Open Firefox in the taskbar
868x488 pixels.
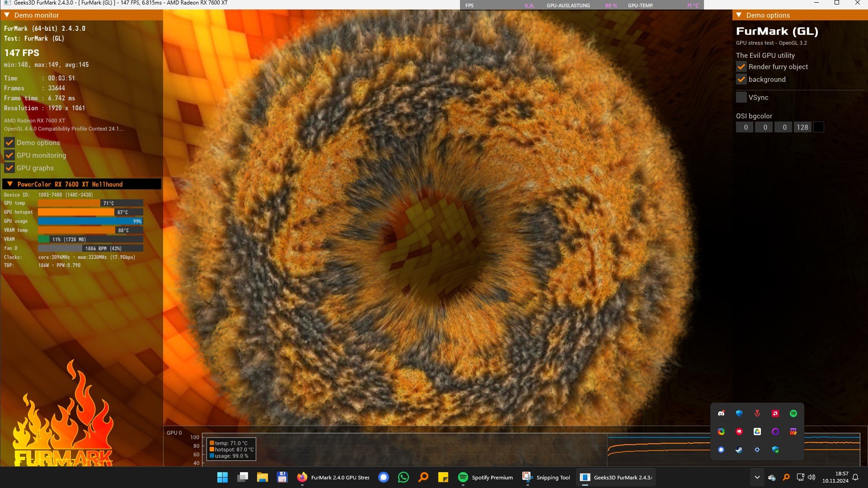point(302,477)
